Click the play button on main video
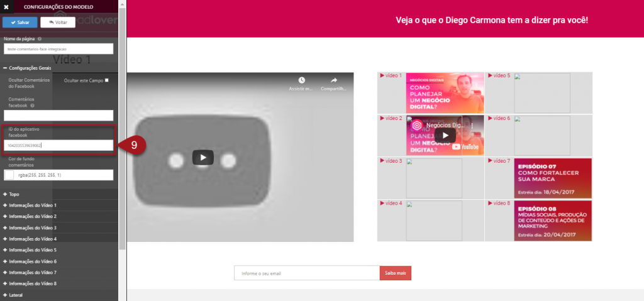 (x=203, y=157)
